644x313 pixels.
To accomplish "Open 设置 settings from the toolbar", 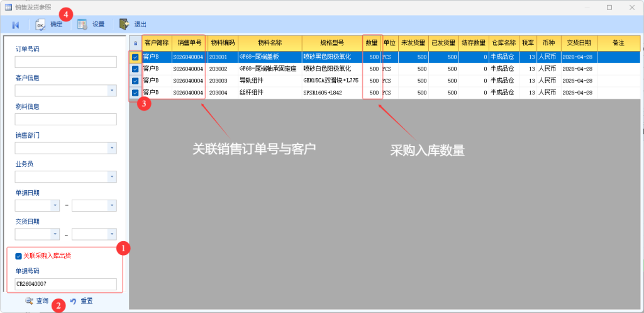I will [82, 25].
